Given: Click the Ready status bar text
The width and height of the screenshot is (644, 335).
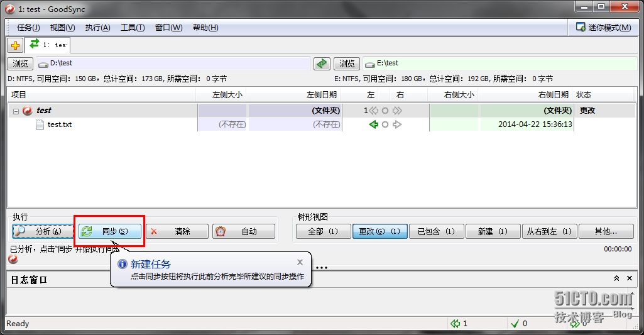Looking at the screenshot, I should [18, 324].
